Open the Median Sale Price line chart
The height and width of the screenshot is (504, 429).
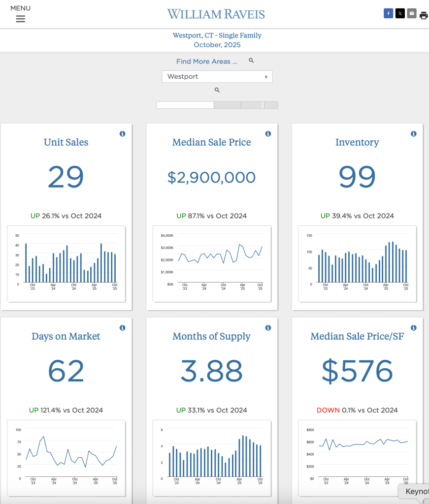(212, 263)
